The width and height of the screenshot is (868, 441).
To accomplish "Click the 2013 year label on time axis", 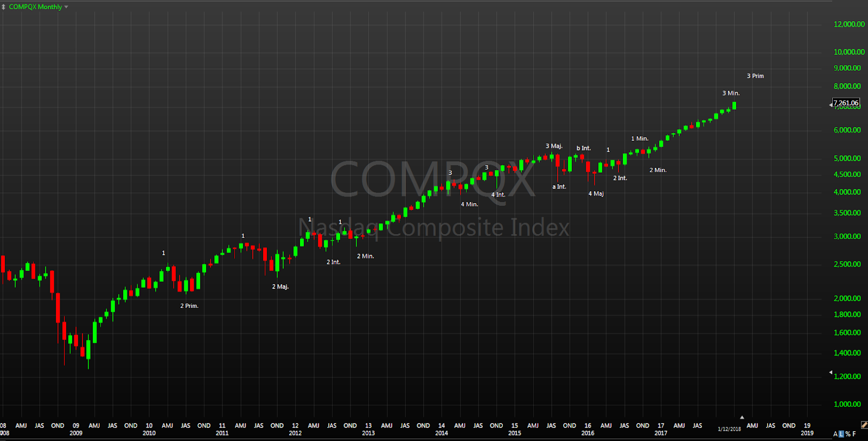I will (368, 433).
